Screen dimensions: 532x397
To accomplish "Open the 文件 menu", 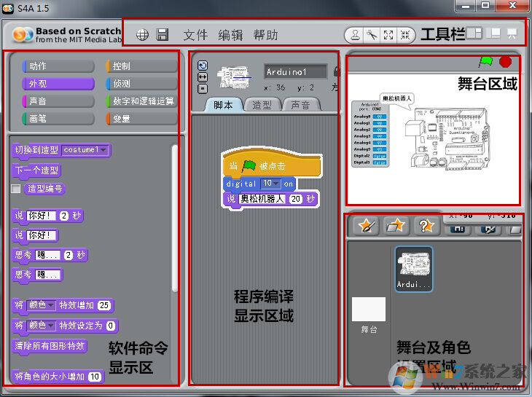I will (x=195, y=35).
